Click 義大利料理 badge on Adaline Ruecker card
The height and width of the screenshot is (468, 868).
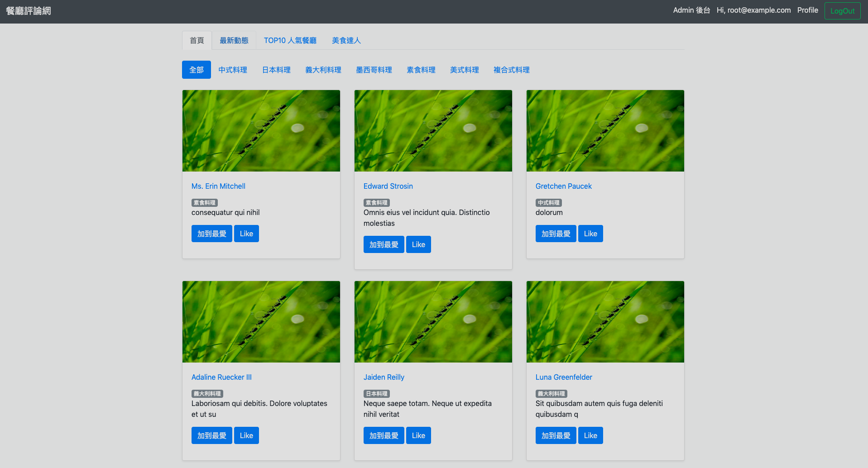[207, 394]
